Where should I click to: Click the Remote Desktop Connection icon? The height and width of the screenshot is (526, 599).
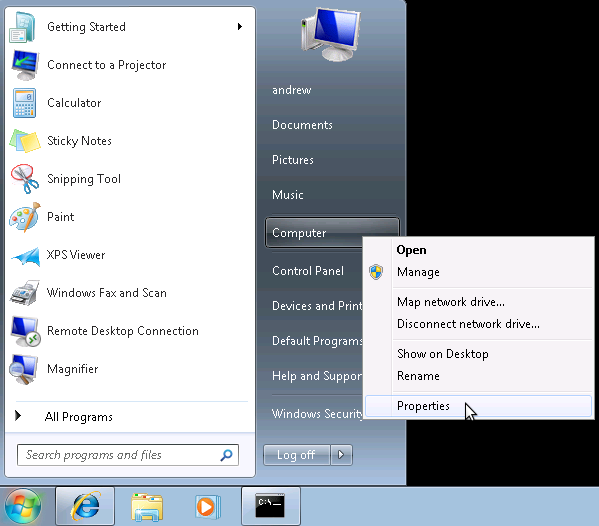click(x=25, y=331)
